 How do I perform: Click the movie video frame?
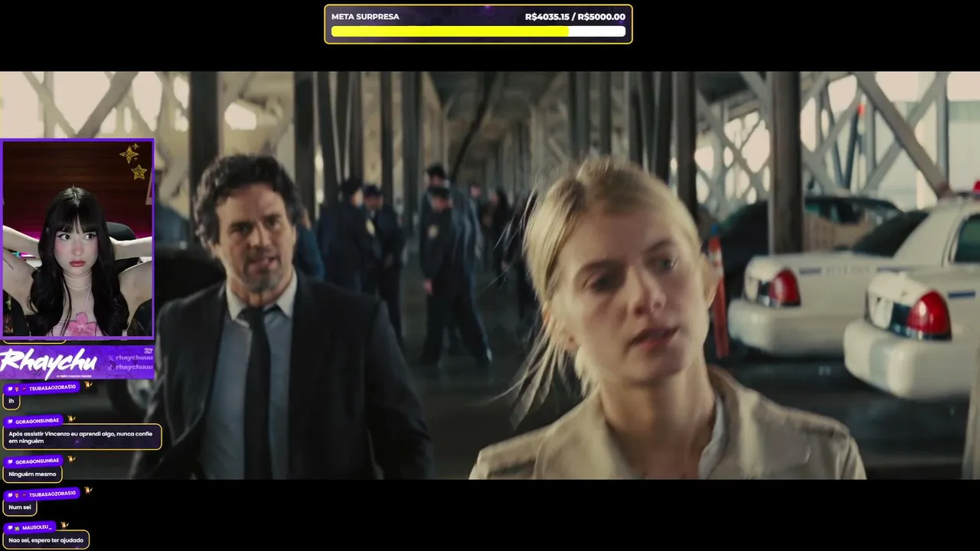tap(490, 275)
